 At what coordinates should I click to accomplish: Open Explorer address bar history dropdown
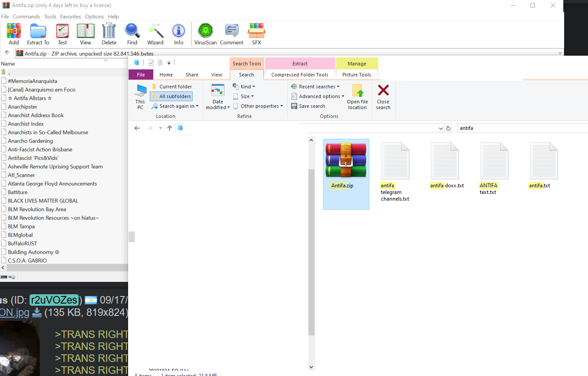pyautogui.click(x=440, y=128)
